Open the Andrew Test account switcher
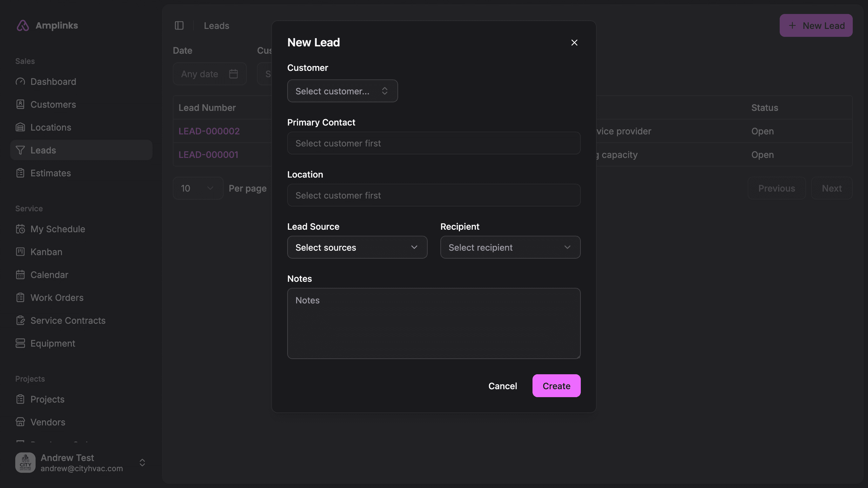 (81, 462)
